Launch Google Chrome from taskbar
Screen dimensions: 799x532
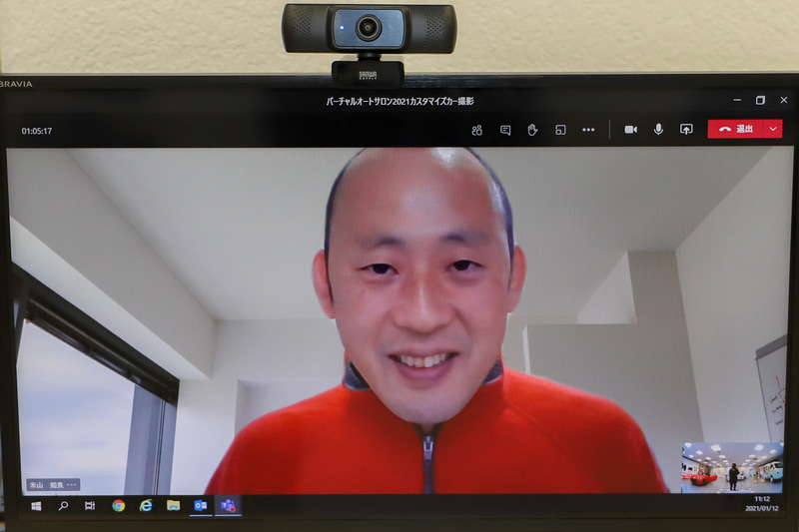[119, 505]
